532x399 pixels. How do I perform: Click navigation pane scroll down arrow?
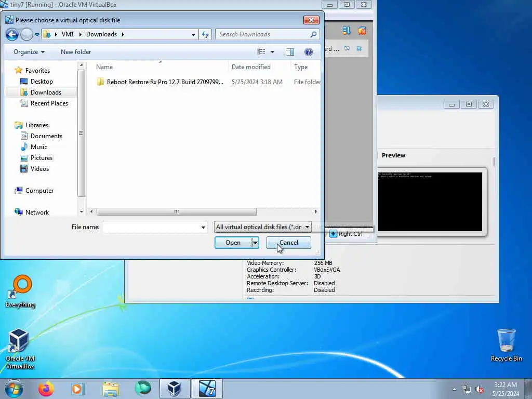click(81, 212)
